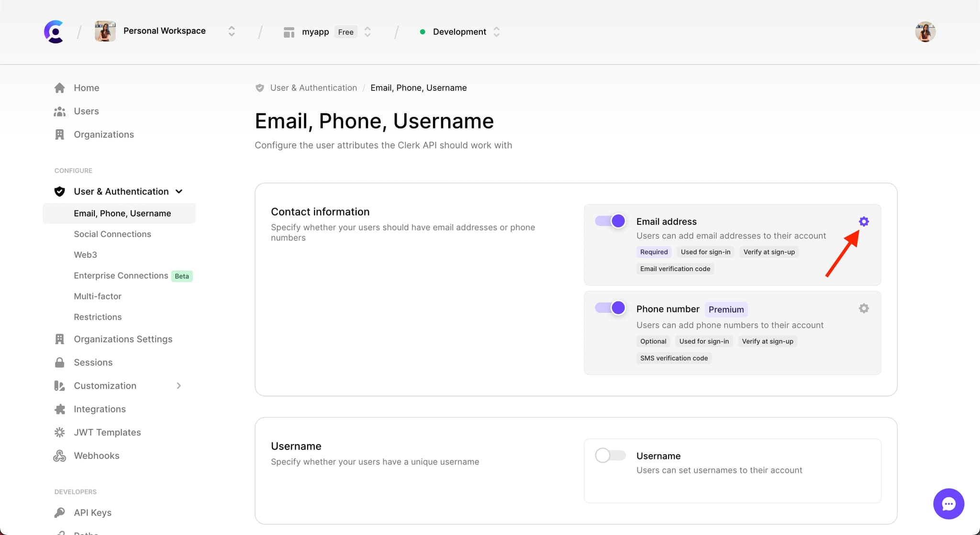Click the JWT Templates icon in sidebar
Viewport: 980px width, 535px height.
coord(60,432)
